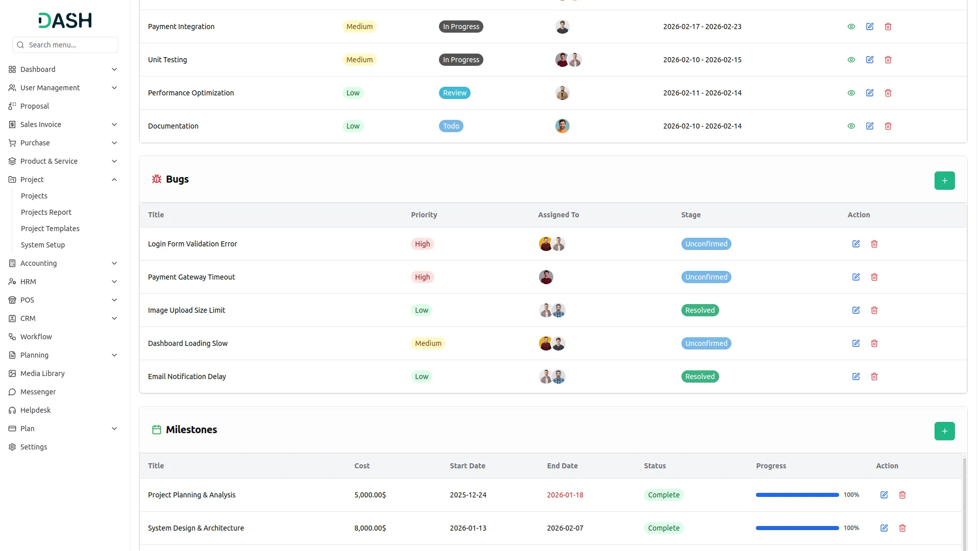View Payment Integration task via eye icon
The image size is (980, 551).
851,27
